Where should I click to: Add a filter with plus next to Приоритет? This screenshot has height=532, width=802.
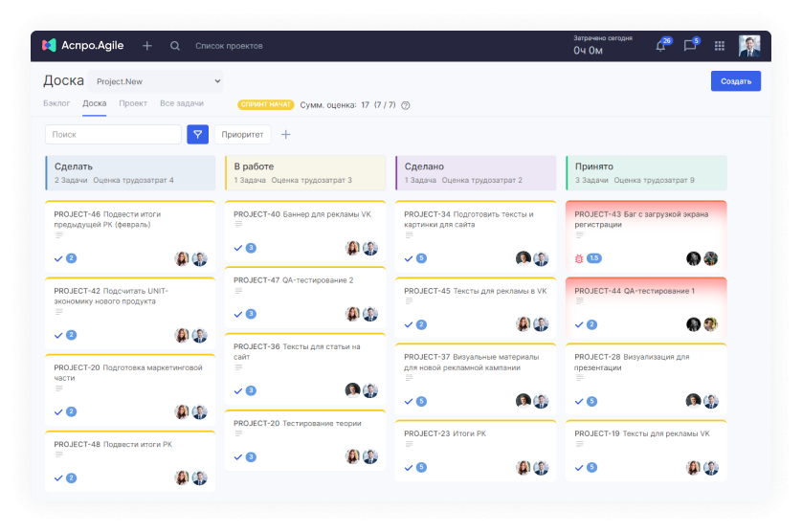pyautogui.click(x=286, y=135)
